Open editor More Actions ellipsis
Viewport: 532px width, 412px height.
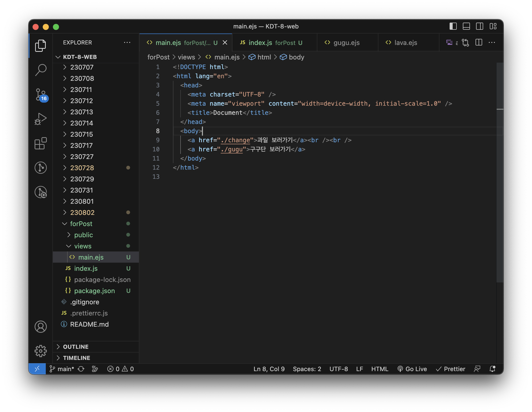click(x=492, y=43)
